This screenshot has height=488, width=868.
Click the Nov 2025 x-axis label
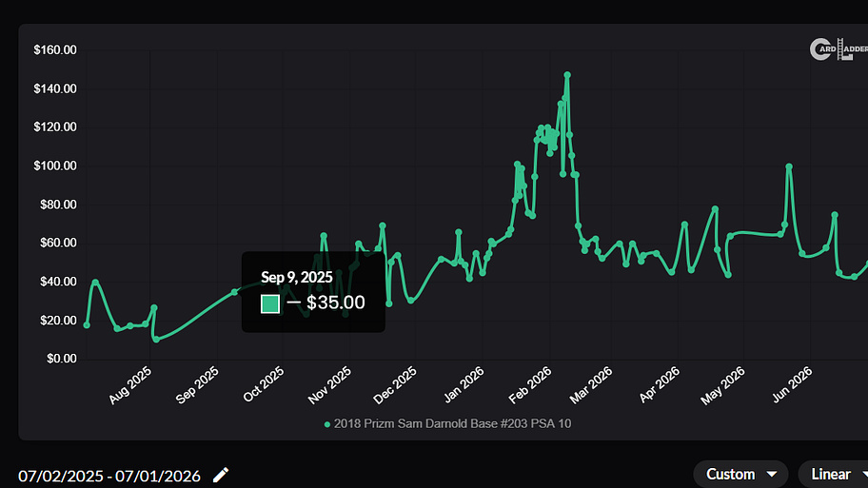tap(330, 385)
